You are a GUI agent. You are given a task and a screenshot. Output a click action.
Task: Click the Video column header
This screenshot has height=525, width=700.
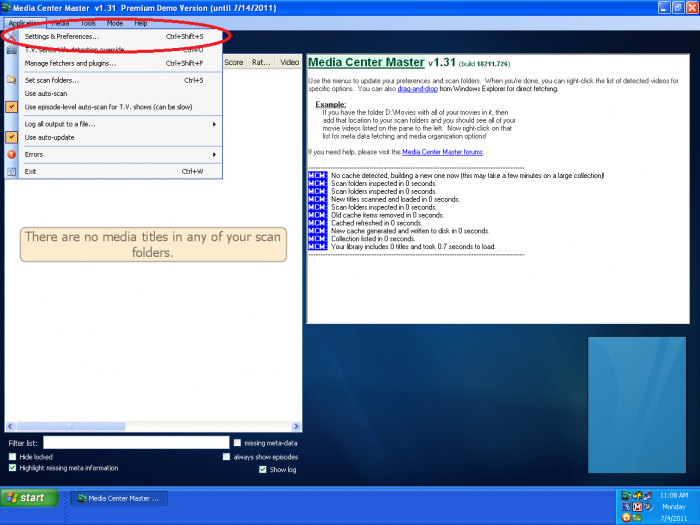point(289,62)
